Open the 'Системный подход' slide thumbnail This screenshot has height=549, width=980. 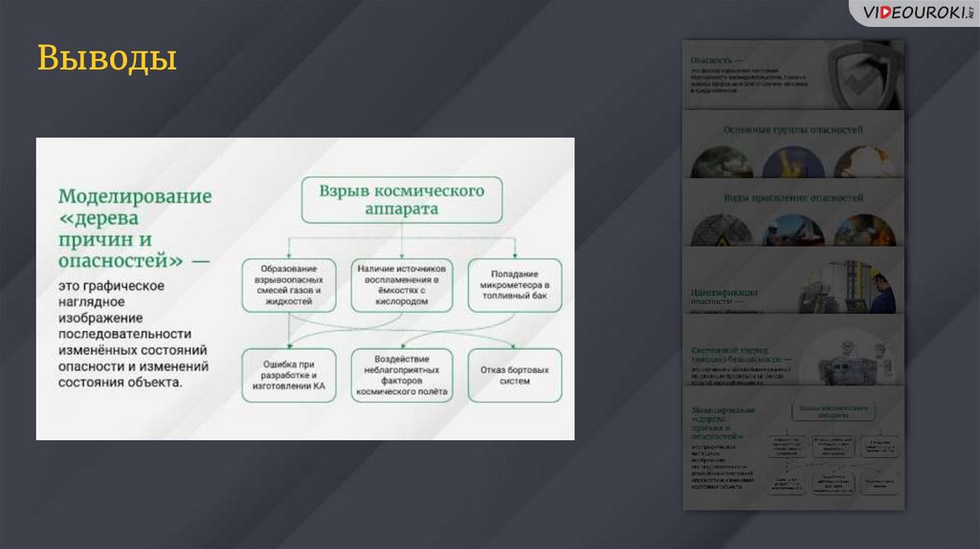coord(793,350)
